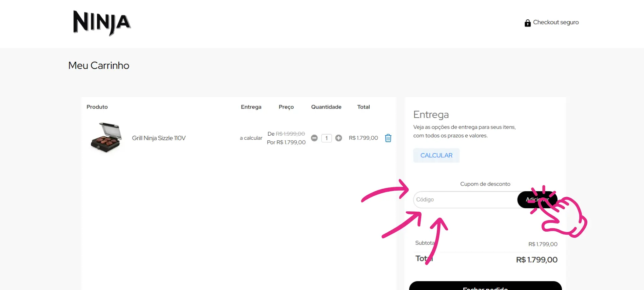Click the Checkout seguro text
This screenshot has width=644, height=290.
tap(556, 22)
